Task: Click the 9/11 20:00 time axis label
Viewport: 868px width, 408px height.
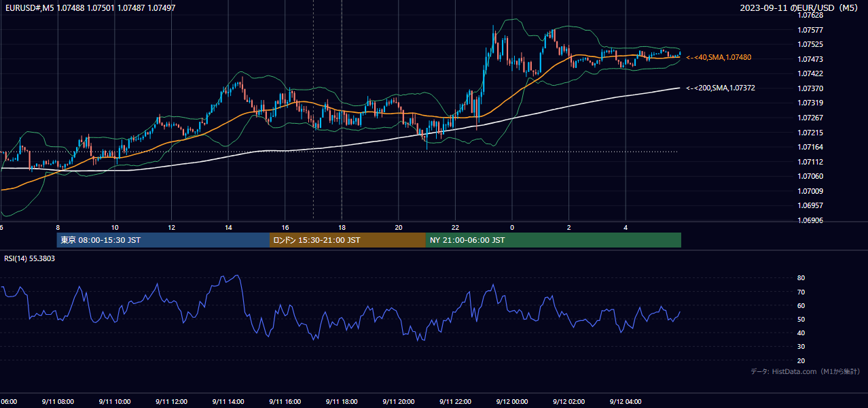Action: 398,402
